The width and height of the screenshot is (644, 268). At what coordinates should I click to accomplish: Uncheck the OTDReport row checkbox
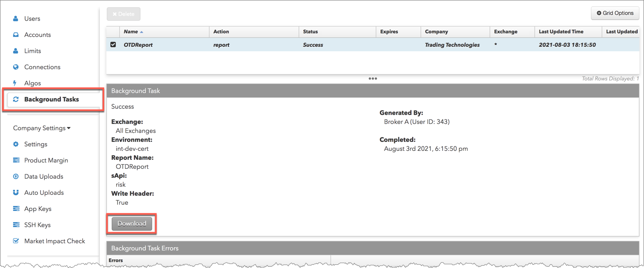tap(113, 45)
